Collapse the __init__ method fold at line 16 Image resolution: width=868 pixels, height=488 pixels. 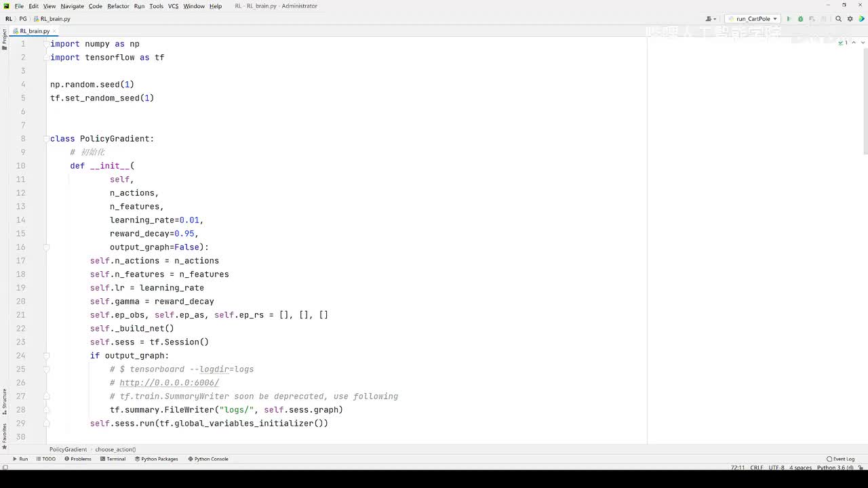(47, 247)
